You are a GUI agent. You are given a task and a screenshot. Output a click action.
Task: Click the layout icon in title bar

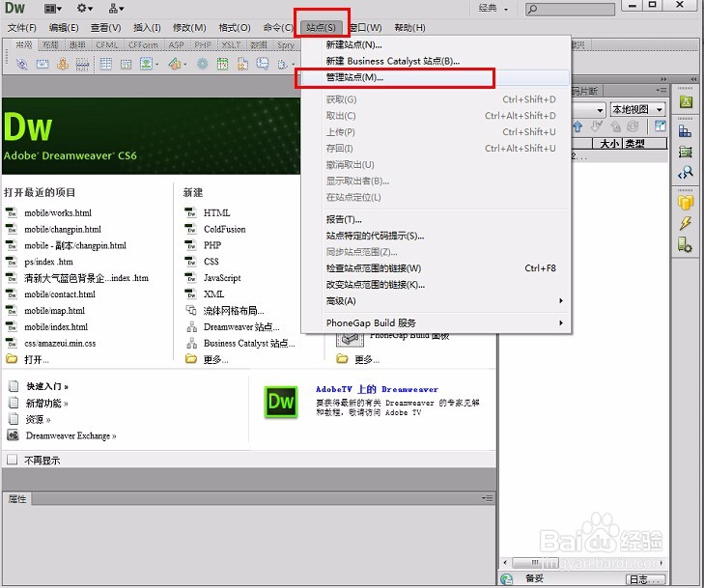(x=53, y=9)
